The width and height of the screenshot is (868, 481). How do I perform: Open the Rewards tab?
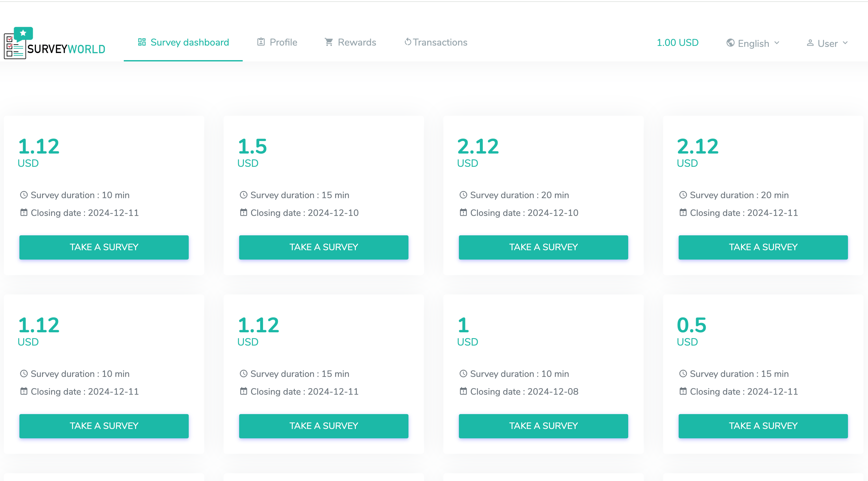coord(350,42)
